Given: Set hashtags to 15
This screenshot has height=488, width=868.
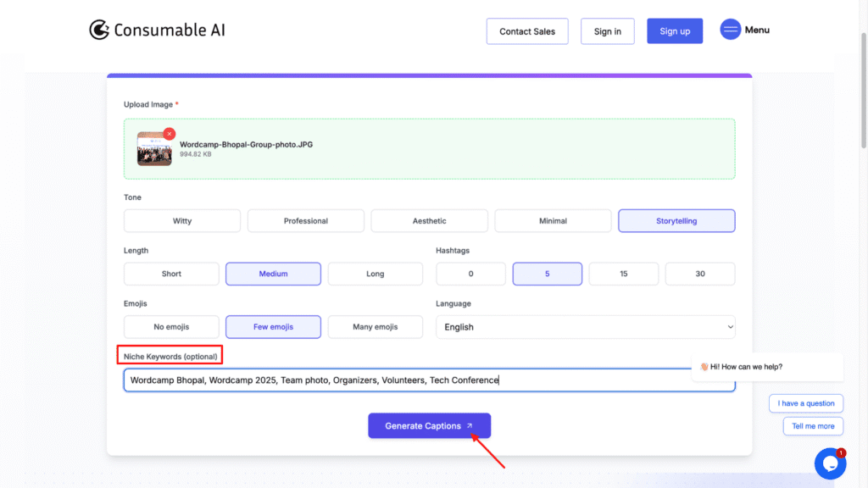Looking at the screenshot, I should (x=624, y=274).
